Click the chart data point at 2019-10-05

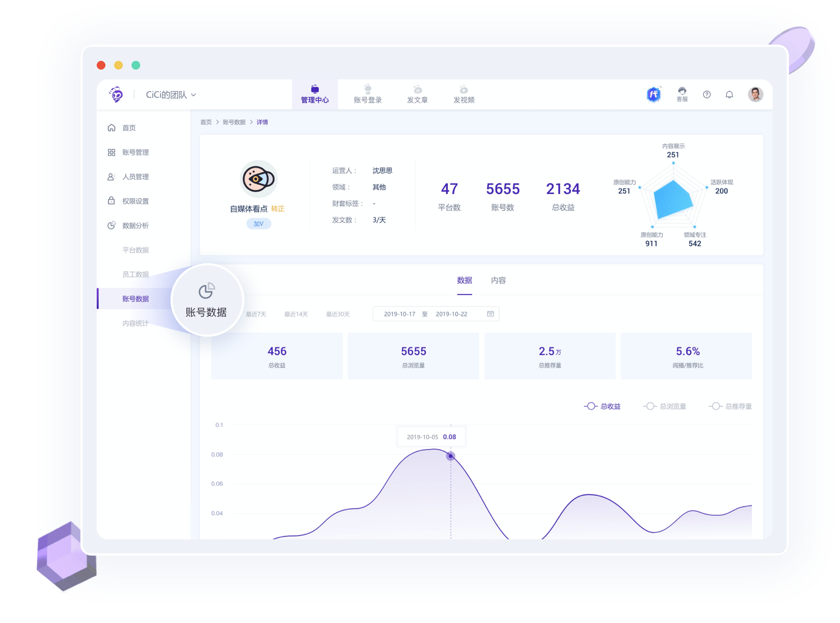450,456
